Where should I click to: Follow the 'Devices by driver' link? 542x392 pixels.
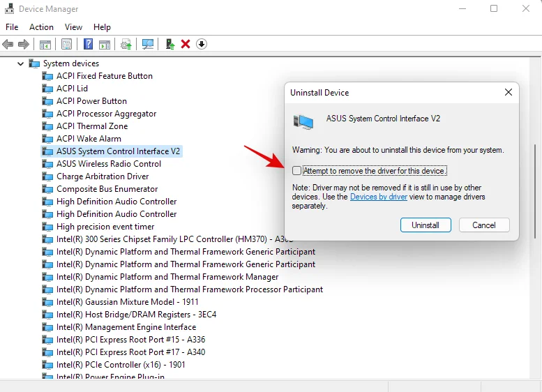point(379,197)
